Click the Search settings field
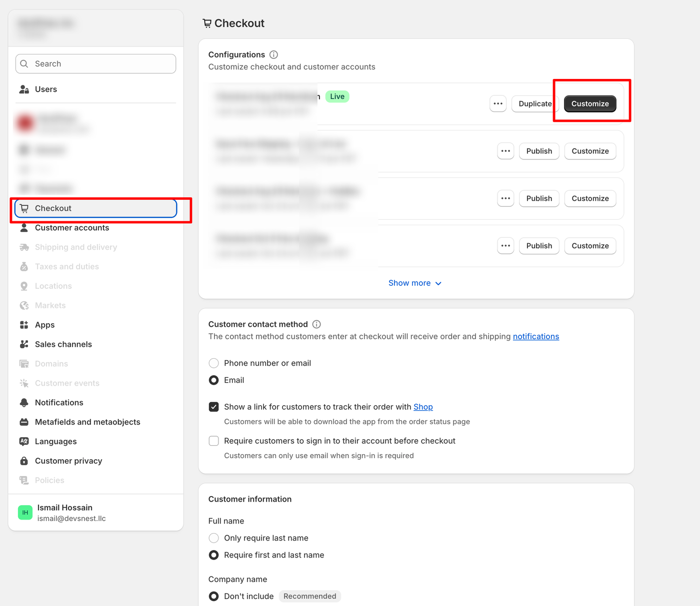This screenshot has height=606, width=700. (95, 64)
